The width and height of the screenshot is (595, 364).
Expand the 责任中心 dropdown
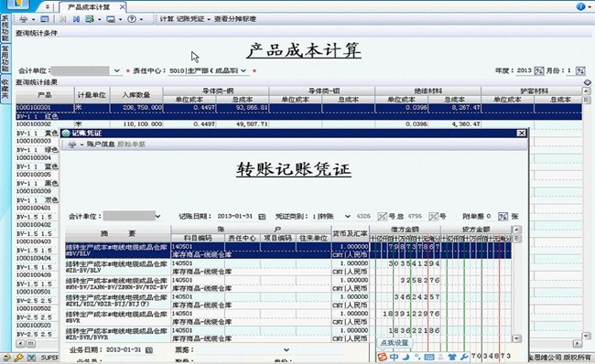coord(243,71)
